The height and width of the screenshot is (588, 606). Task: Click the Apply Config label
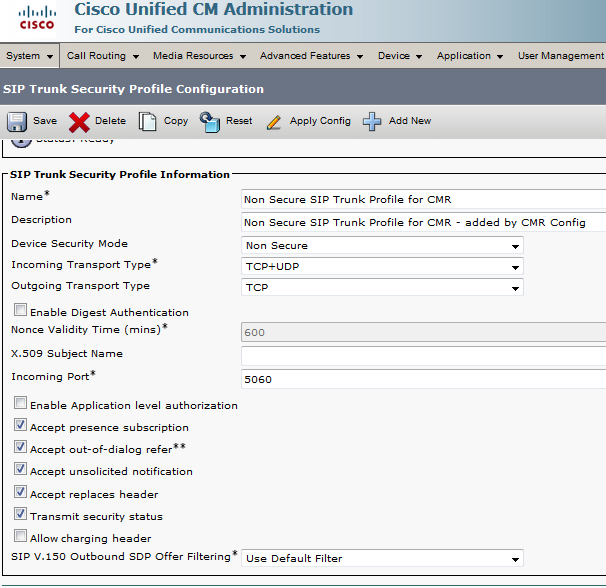coord(320,121)
